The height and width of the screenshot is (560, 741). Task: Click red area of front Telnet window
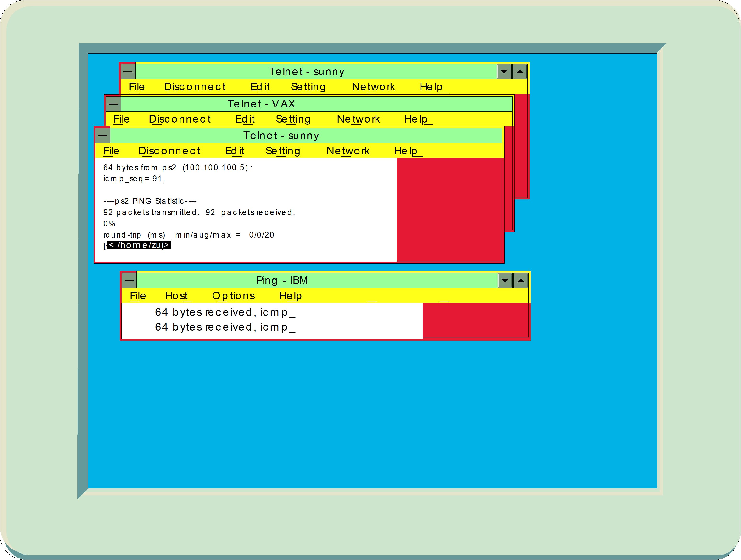(449, 209)
